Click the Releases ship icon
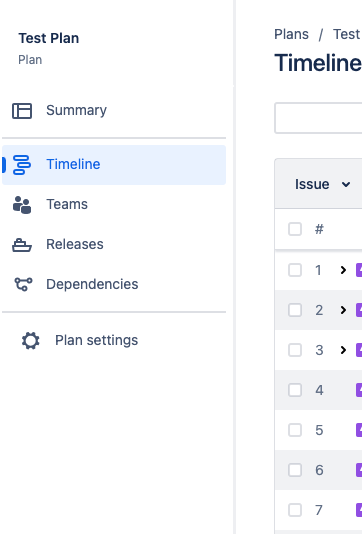362x534 pixels. point(22,245)
